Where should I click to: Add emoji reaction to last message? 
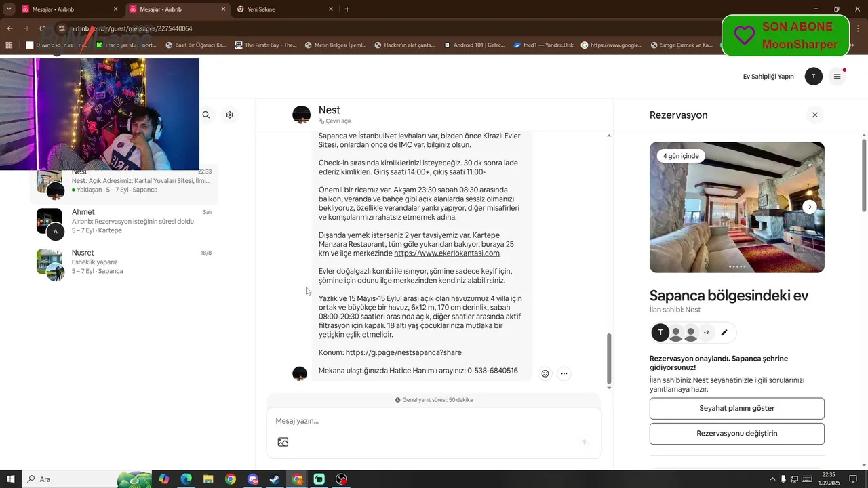545,373
